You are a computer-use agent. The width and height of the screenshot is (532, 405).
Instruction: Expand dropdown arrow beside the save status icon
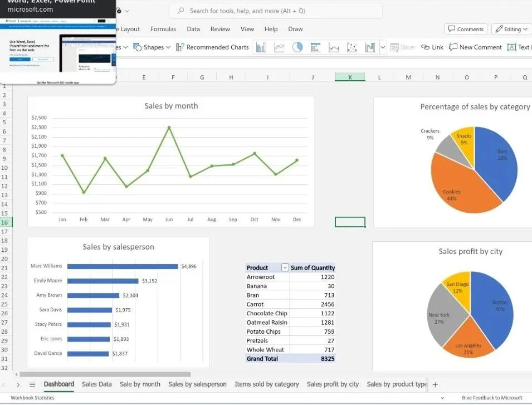click(x=127, y=11)
